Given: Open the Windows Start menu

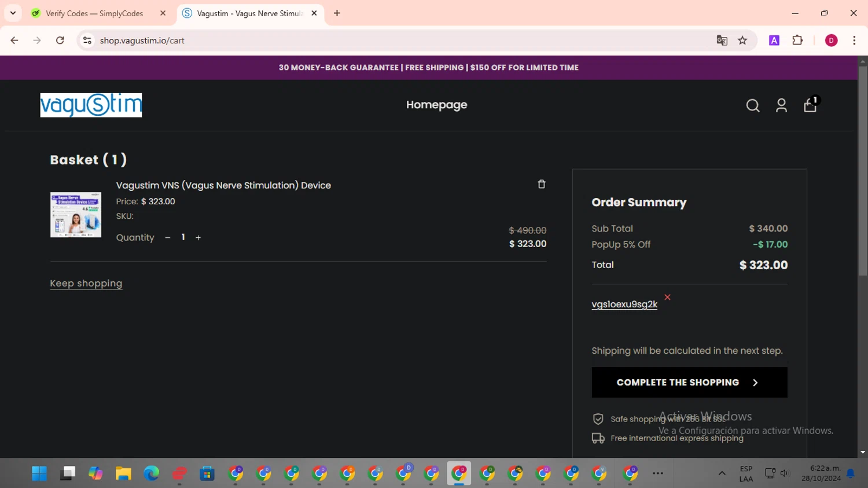Looking at the screenshot, I should 39,474.
